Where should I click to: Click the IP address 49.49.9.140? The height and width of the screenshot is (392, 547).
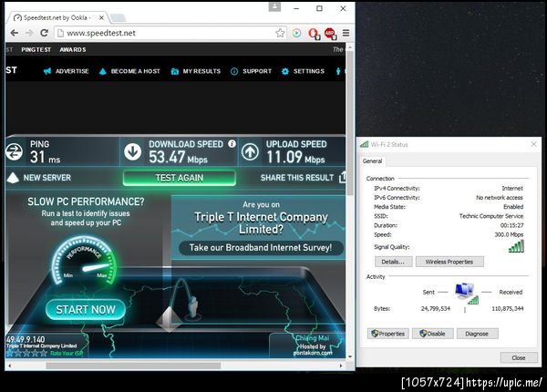coord(26,339)
